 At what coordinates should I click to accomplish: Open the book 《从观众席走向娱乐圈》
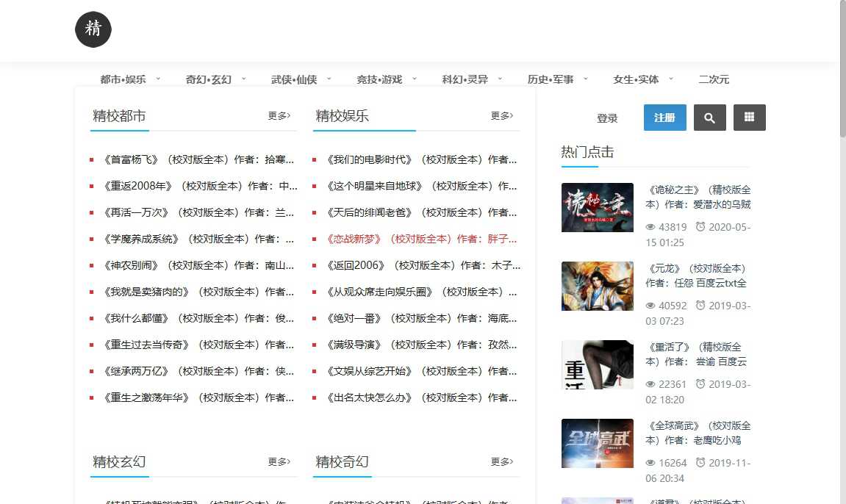click(421, 292)
